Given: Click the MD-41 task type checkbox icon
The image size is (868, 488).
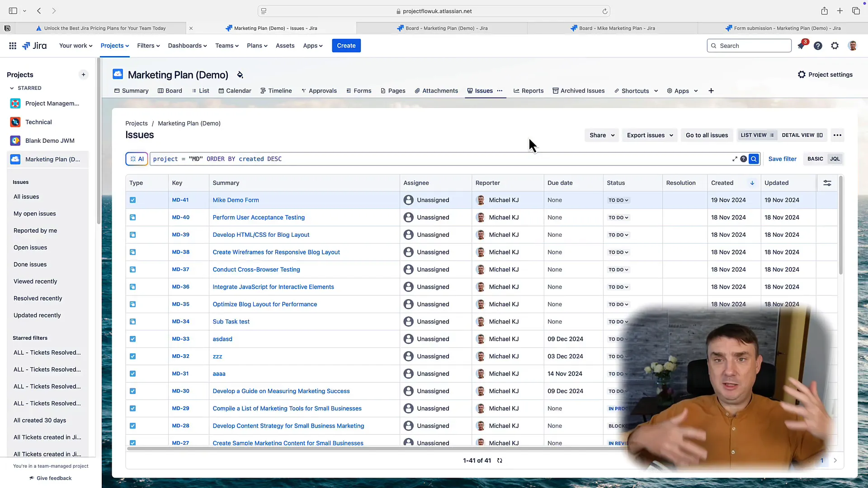Looking at the screenshot, I should (132, 200).
